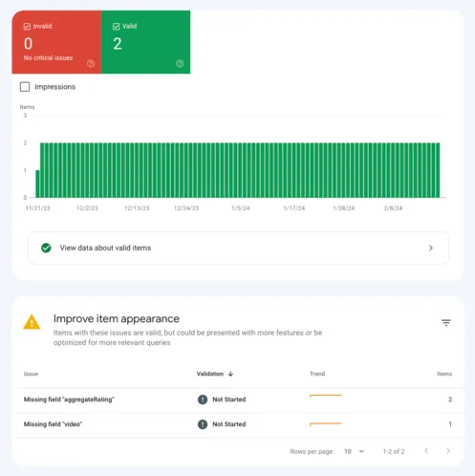This screenshot has width=475, height=476.
Task: Click items count 2 in aggregateRating row
Action: click(x=450, y=400)
